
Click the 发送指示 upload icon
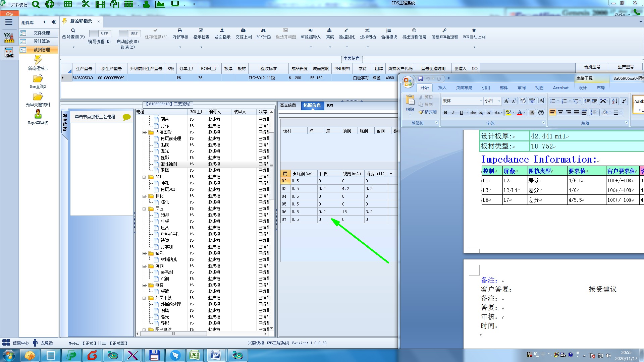pyautogui.click(x=222, y=31)
